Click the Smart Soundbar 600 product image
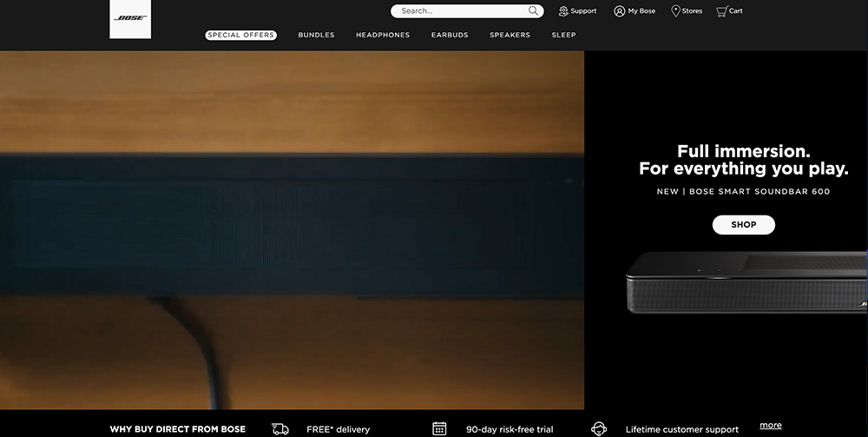 pos(746,282)
